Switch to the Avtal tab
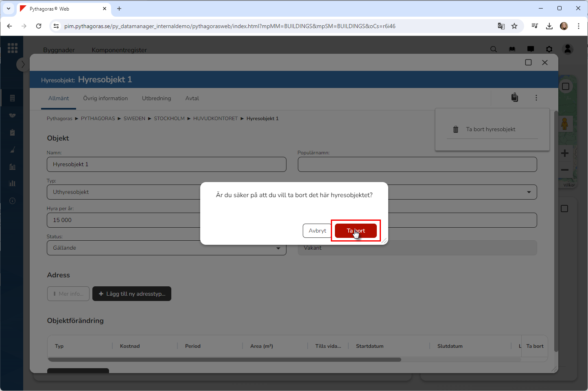This screenshot has width=588, height=391. (192, 99)
